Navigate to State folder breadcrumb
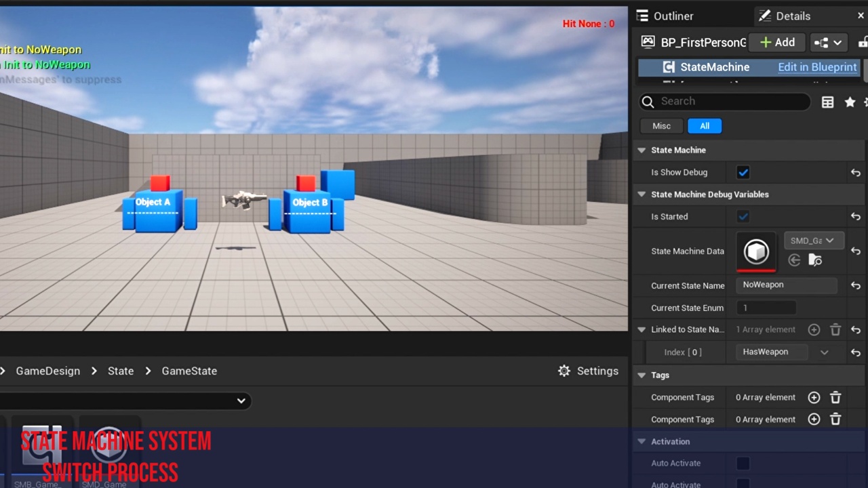The image size is (868, 488). (121, 371)
